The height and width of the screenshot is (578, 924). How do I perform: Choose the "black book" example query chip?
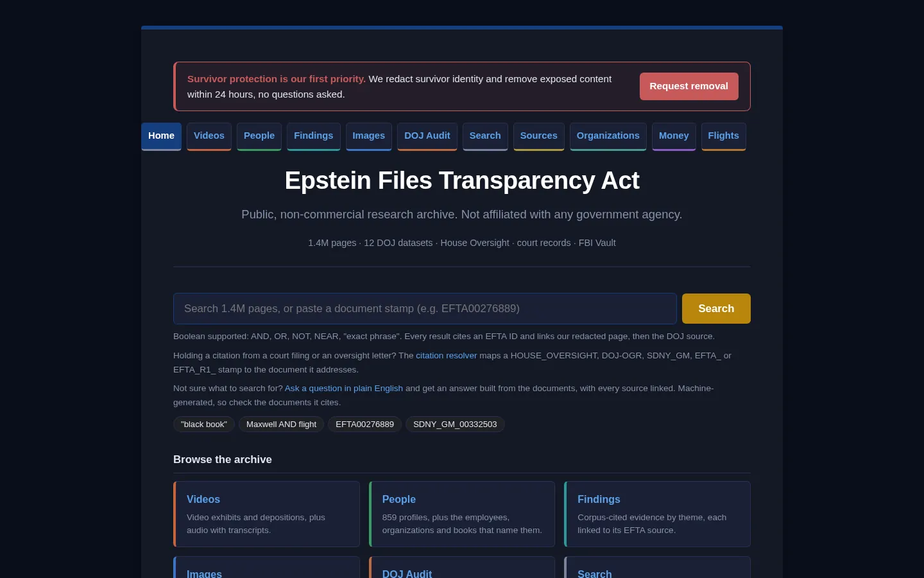click(204, 425)
